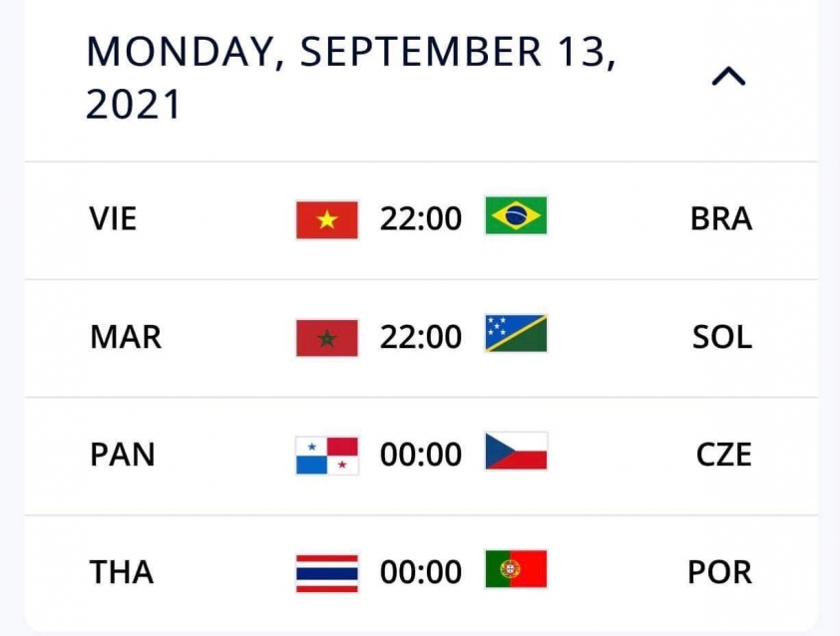Open the 00:00 Thailand vs Portugal match time
840x636 pixels.
pyautogui.click(x=421, y=572)
